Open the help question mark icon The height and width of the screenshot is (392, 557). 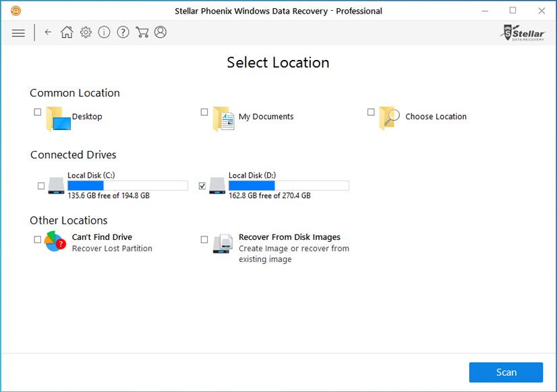123,32
